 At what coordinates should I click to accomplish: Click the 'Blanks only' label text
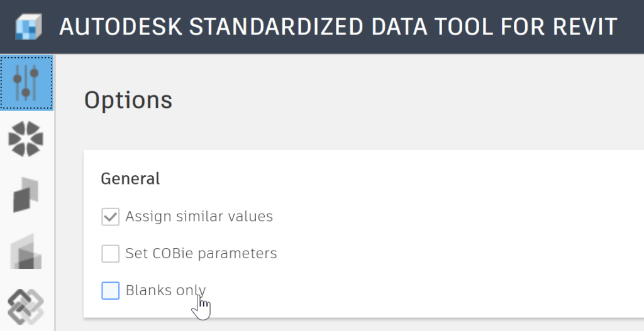click(165, 290)
